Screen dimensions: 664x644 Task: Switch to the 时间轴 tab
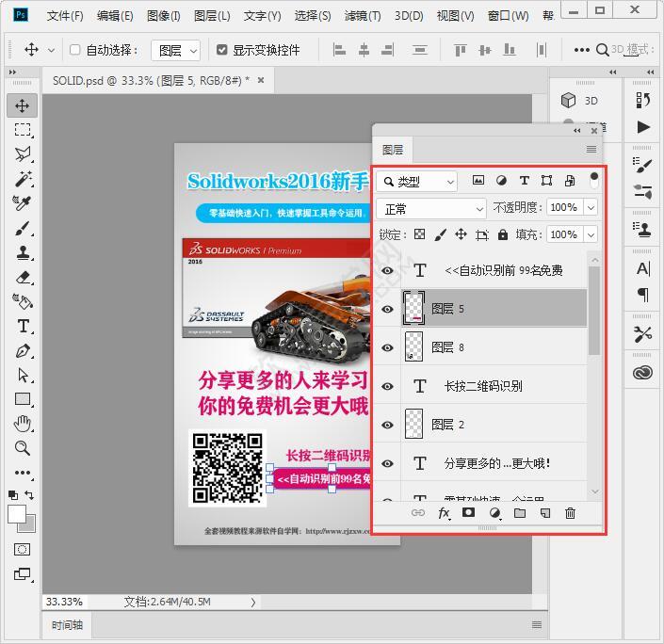pos(67,624)
